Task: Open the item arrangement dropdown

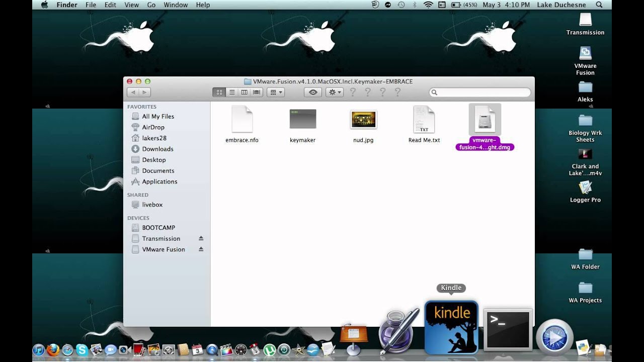Action: pos(276,93)
